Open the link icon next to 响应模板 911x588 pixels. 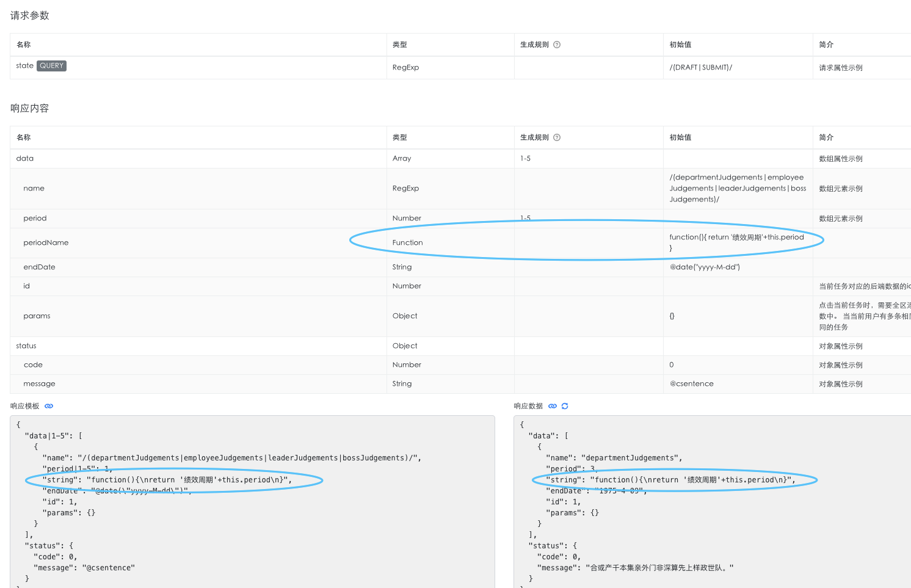(49, 406)
